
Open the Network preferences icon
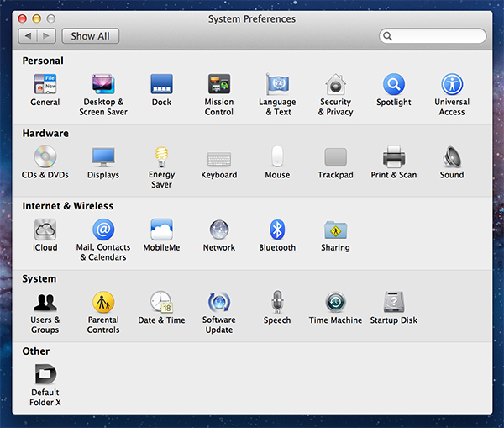219,230
